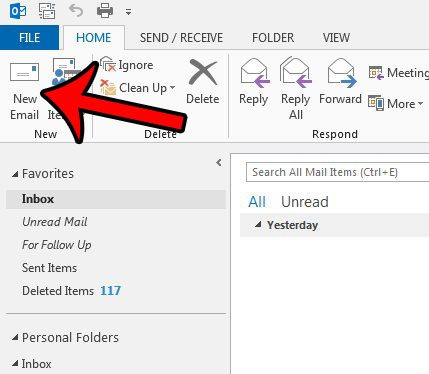Click the Print icon in quick access toolbar
The height and width of the screenshot is (374, 429).
pos(105,11)
